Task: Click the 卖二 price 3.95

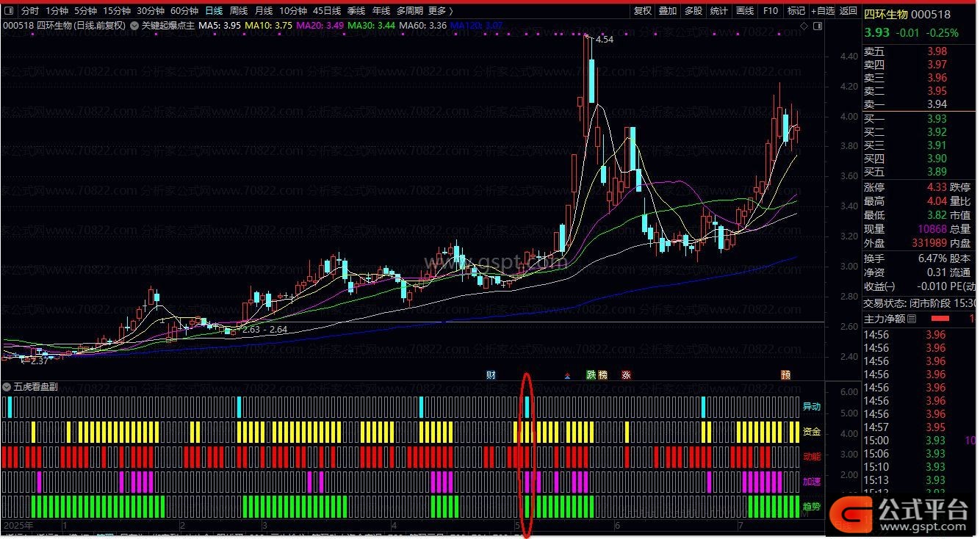Action: (x=937, y=91)
